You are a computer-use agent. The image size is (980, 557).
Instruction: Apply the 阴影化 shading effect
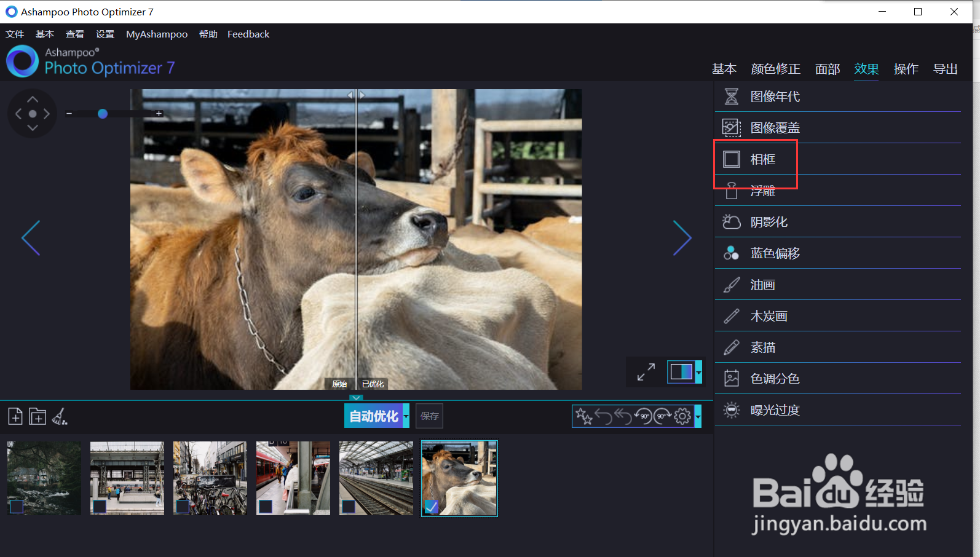click(837, 222)
